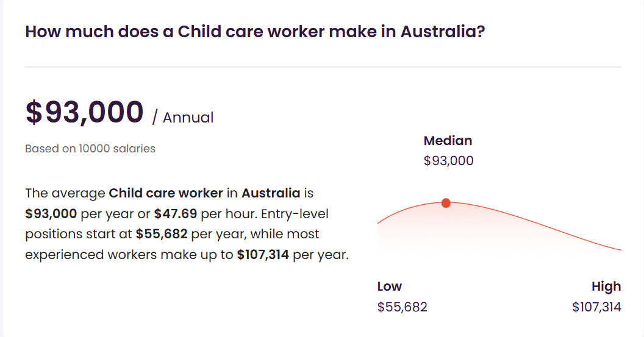The height and width of the screenshot is (337, 644).
Task: Click the "Median" label above the chart
Action: pyautogui.click(x=448, y=141)
